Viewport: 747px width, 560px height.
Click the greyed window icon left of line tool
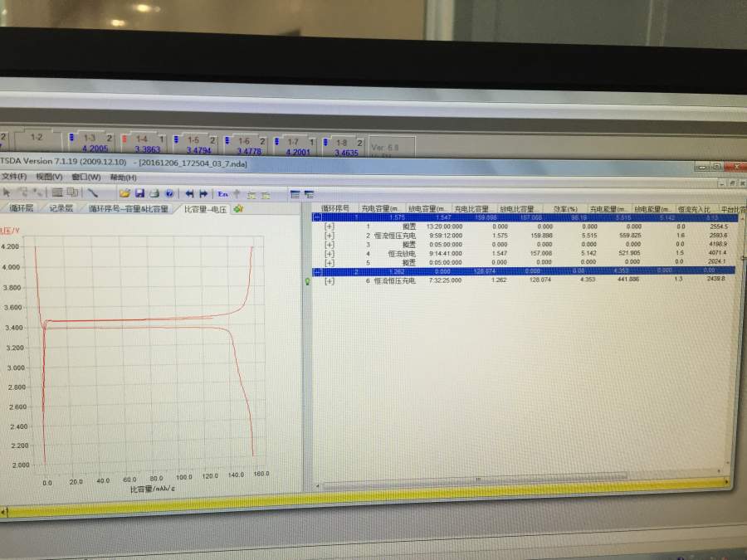(72, 192)
